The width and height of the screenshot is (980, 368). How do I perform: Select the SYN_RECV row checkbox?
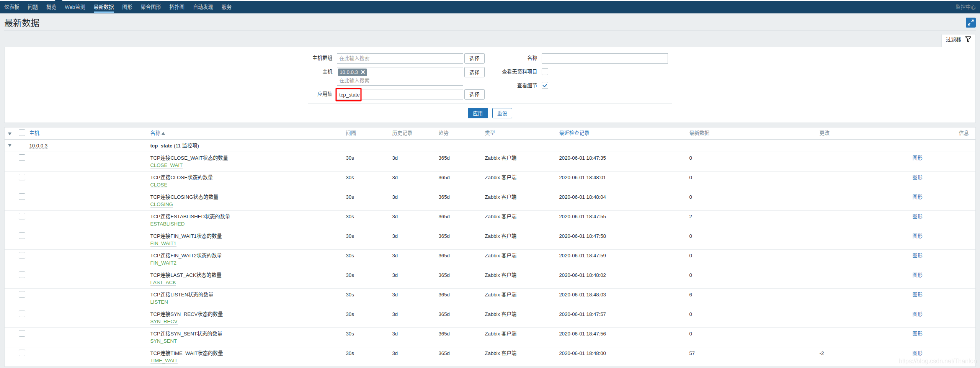[22, 314]
